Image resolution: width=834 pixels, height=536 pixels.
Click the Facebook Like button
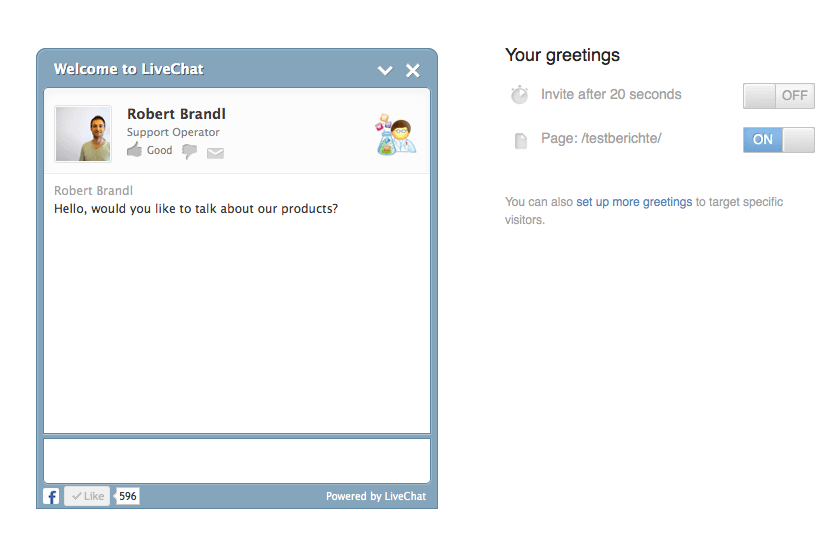tap(87, 496)
